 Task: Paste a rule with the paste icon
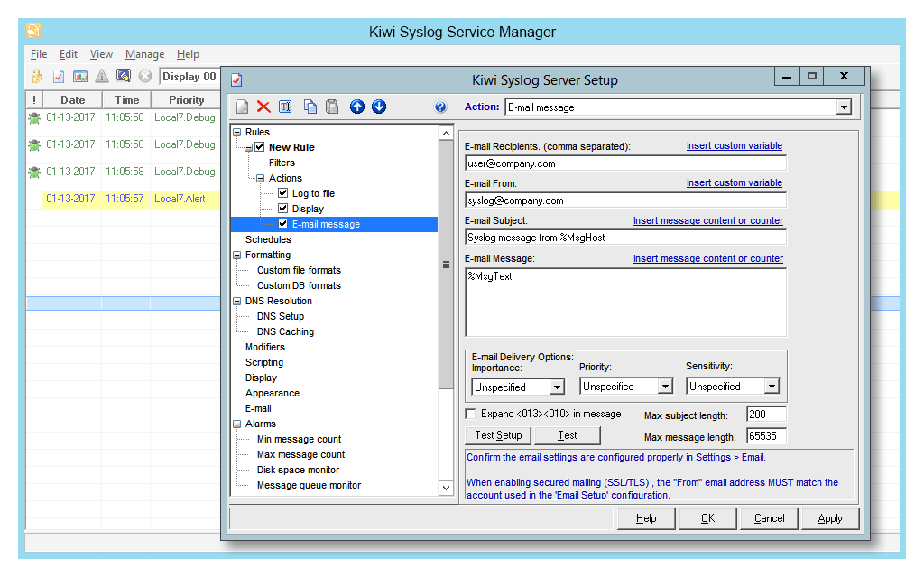tap(333, 107)
